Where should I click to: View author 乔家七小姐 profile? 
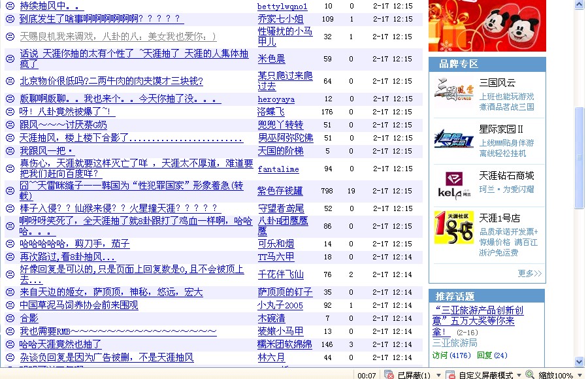coord(280,19)
